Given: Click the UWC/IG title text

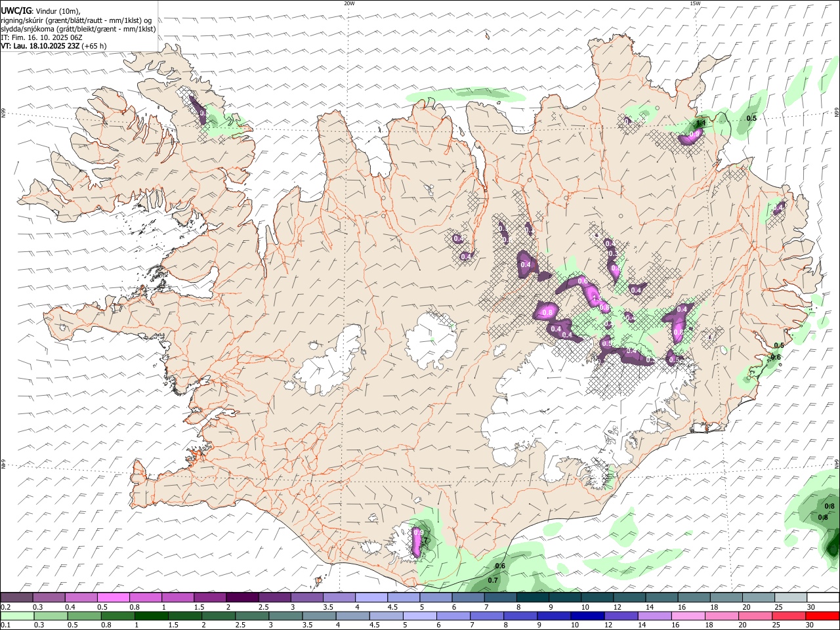Looking at the screenshot, I should point(16,10).
